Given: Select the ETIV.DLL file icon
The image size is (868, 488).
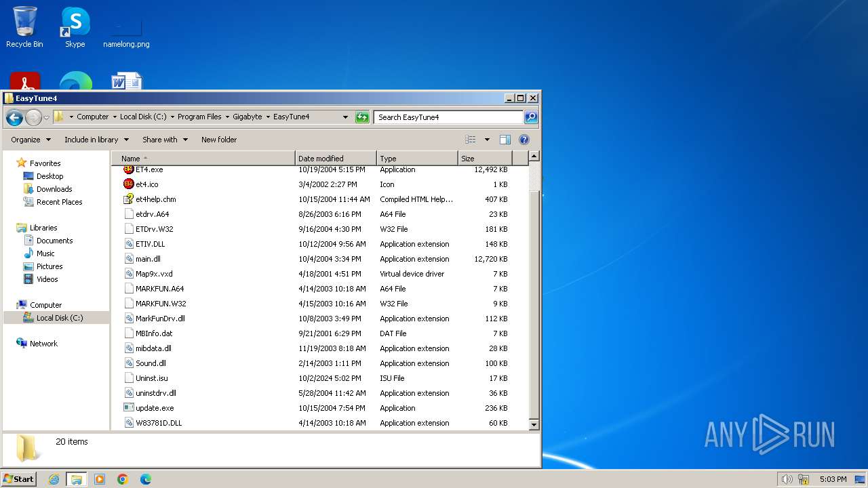Looking at the screenshot, I should [129, 244].
